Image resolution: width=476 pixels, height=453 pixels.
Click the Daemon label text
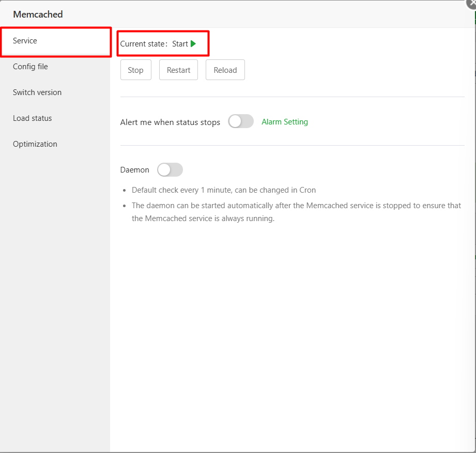coord(135,169)
